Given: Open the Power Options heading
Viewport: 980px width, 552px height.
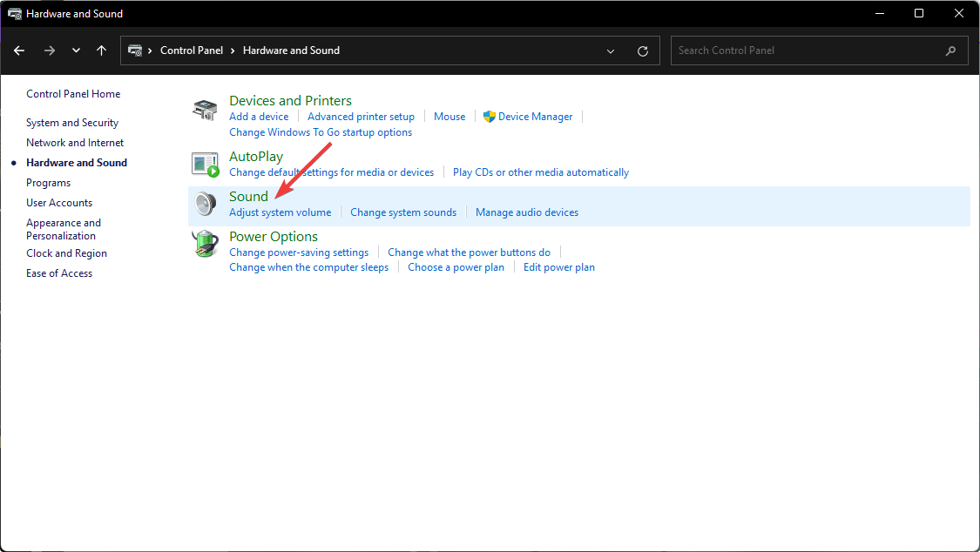Looking at the screenshot, I should (274, 237).
